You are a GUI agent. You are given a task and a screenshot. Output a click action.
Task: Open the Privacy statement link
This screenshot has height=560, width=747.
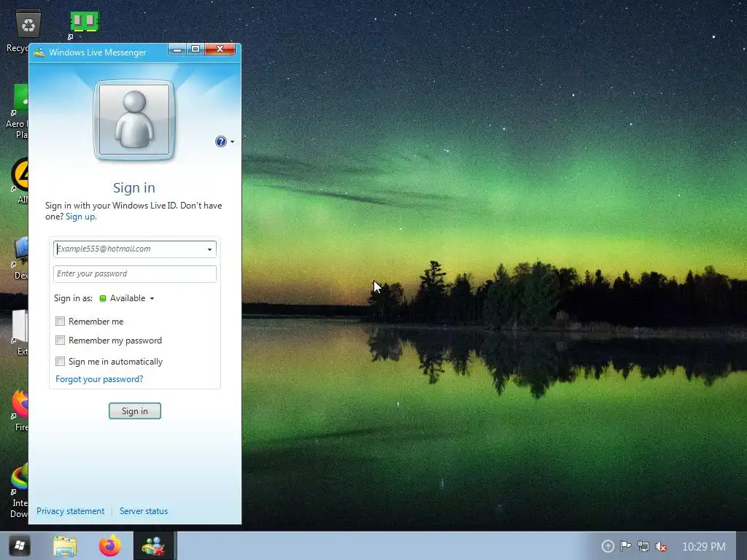[71, 511]
